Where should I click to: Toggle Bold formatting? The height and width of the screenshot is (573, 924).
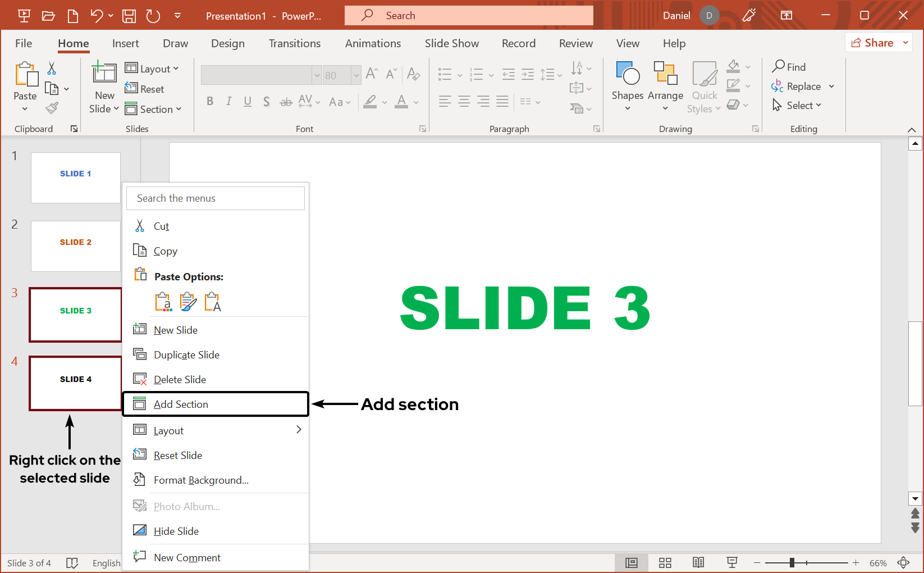click(x=210, y=102)
